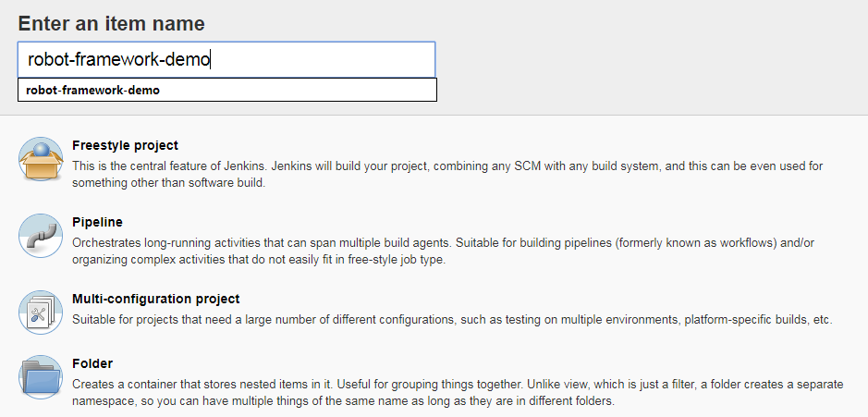Select the blue Folder icon
The height and width of the screenshot is (417, 868).
pos(41,377)
